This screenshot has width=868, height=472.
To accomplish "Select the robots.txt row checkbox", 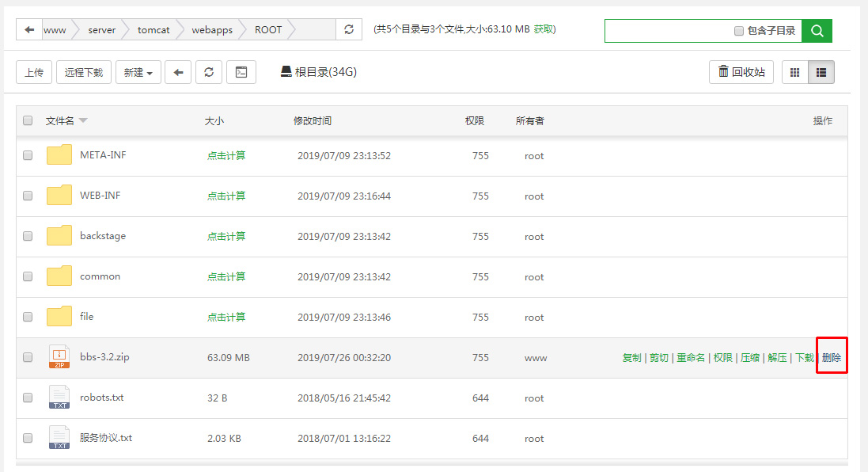I will pyautogui.click(x=28, y=398).
